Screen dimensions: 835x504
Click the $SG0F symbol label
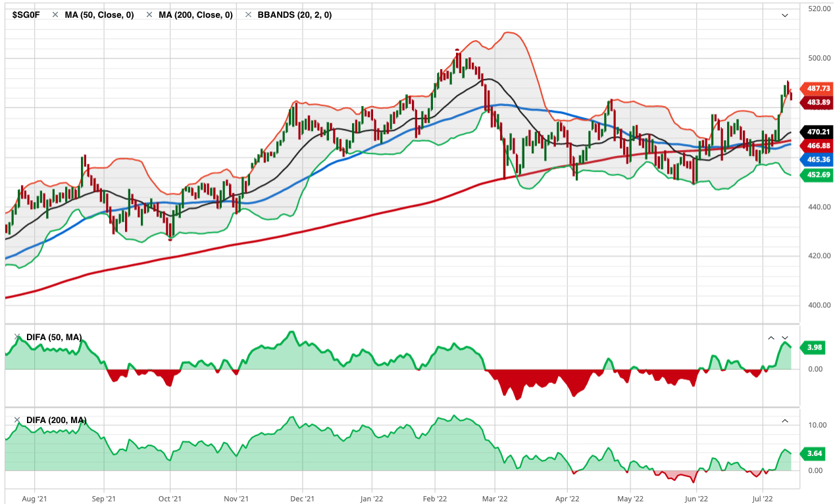(26, 14)
